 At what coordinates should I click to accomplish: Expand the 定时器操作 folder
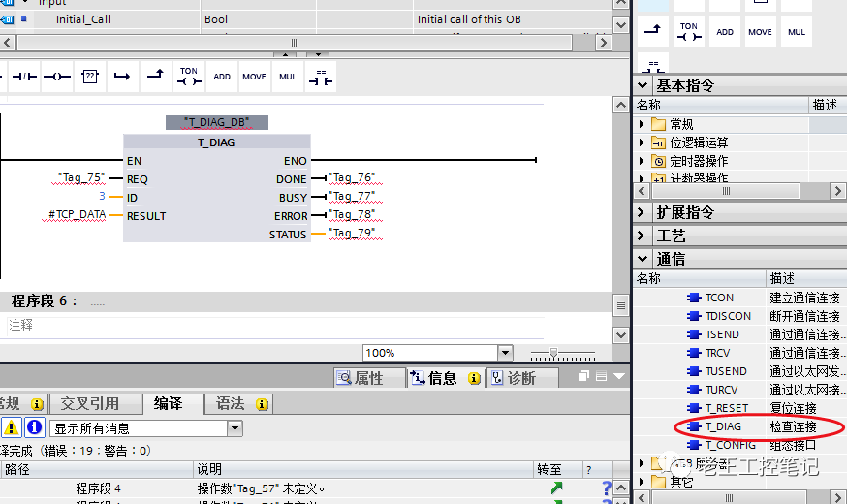642,161
